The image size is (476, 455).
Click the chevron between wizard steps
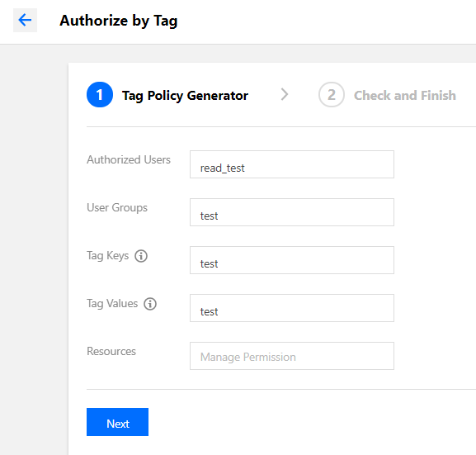[x=284, y=94]
